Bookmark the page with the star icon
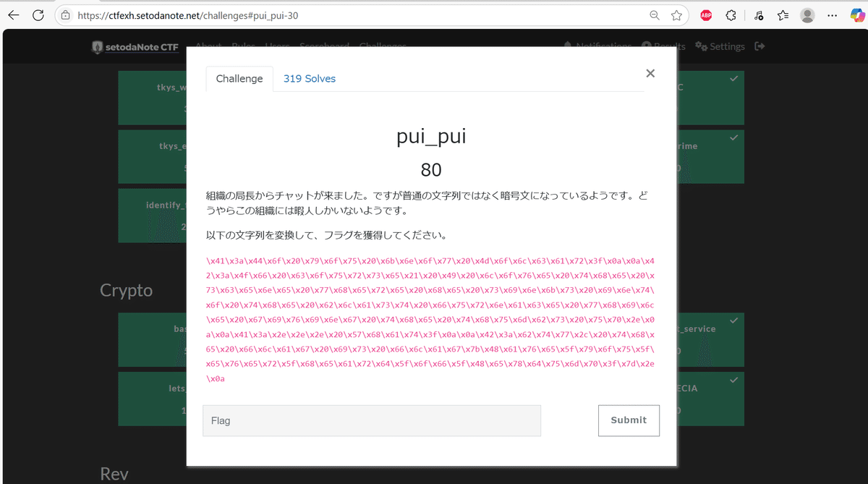 tap(678, 15)
